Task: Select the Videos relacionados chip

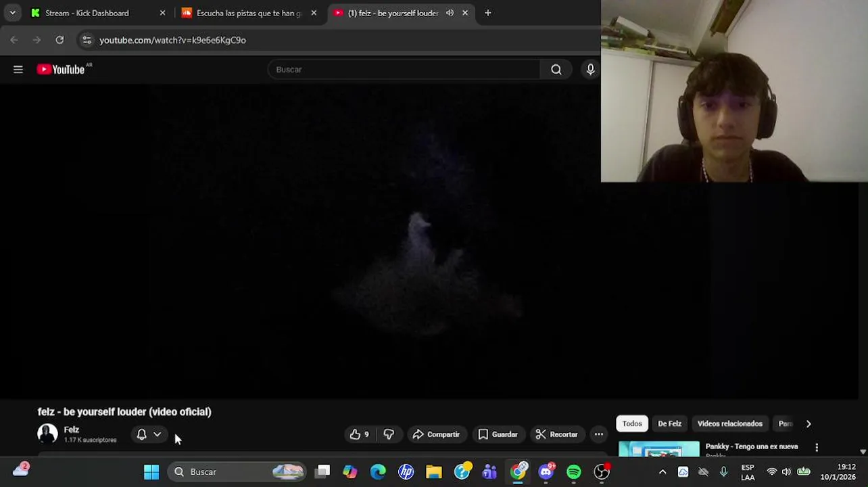Action: pyautogui.click(x=729, y=423)
